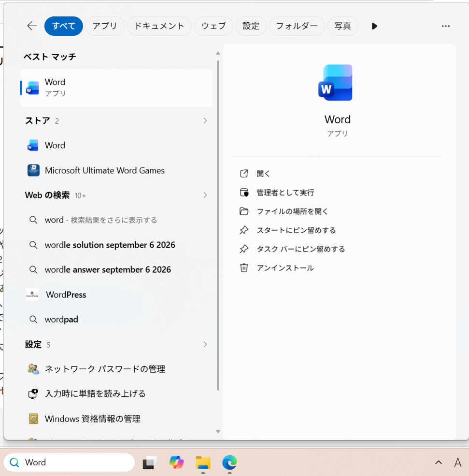The height and width of the screenshot is (476, 469).
Task: Click the results list scroll down arrow
Action: pos(218,432)
